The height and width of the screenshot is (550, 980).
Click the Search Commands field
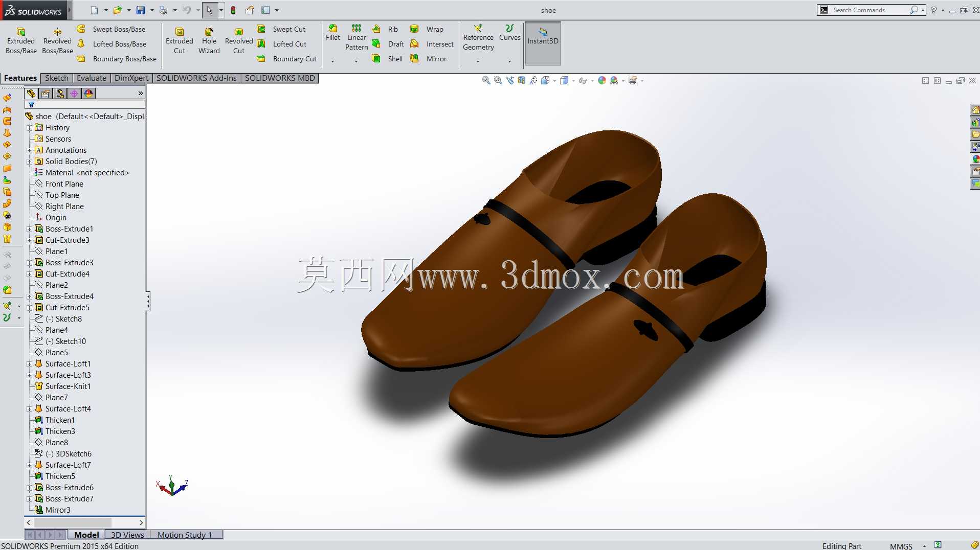point(871,10)
